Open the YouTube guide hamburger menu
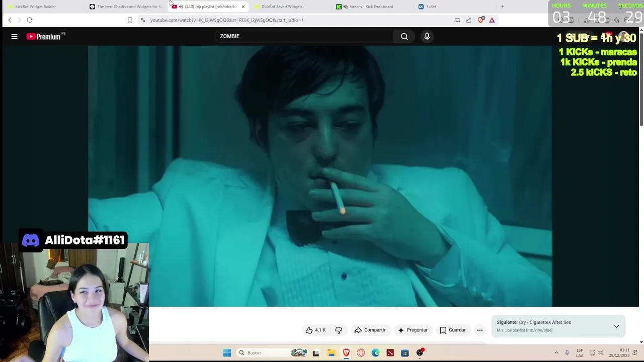Image resolution: width=644 pixels, height=362 pixels. [14, 36]
